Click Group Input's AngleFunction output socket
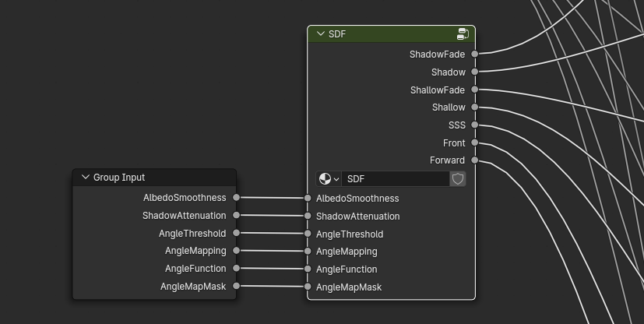 tap(236, 269)
